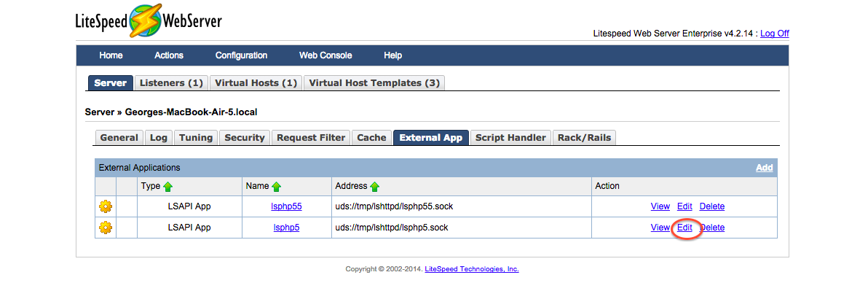Screen dimensions: 868x283
Task: Open the Request Filter tab
Action: (311, 138)
